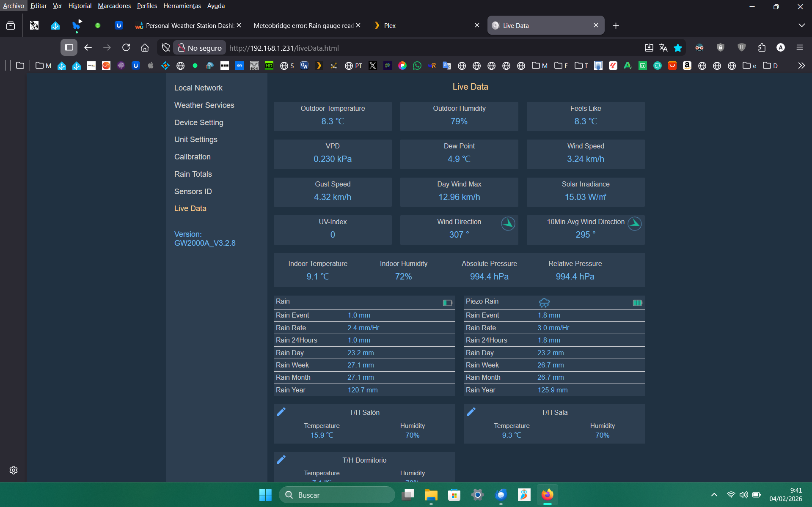Image resolution: width=812 pixels, height=507 pixels.
Task: Click the Piezo Rain cloud icon
Action: pyautogui.click(x=544, y=302)
